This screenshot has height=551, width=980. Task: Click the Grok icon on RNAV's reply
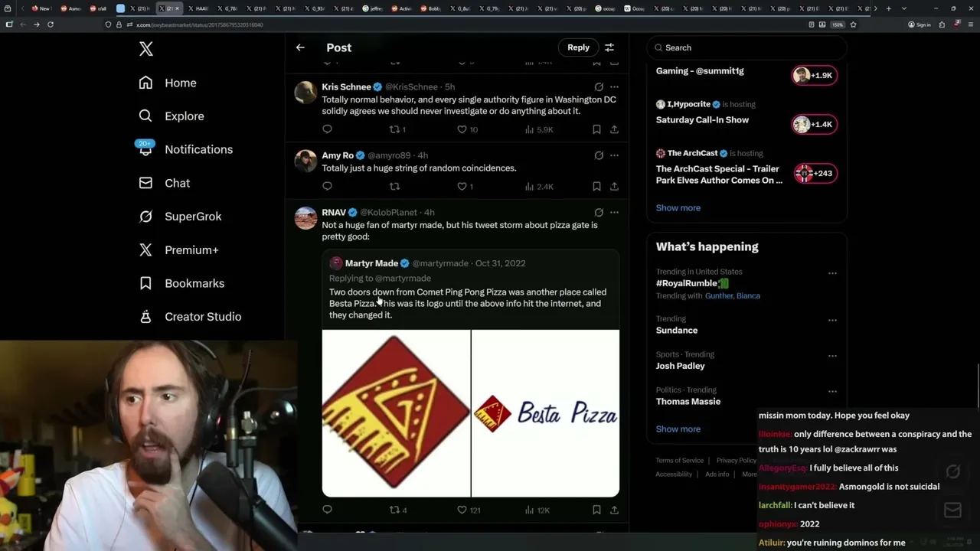(x=599, y=213)
